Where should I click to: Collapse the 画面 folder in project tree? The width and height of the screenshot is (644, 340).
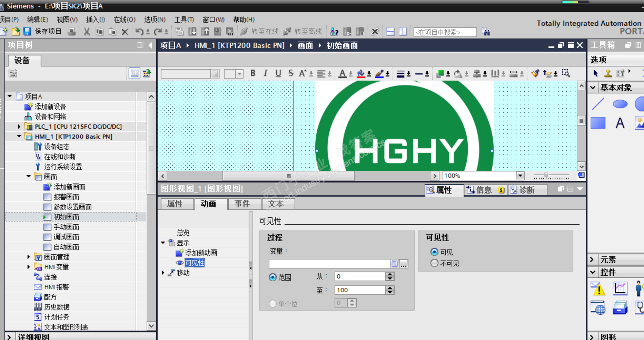pos(29,177)
